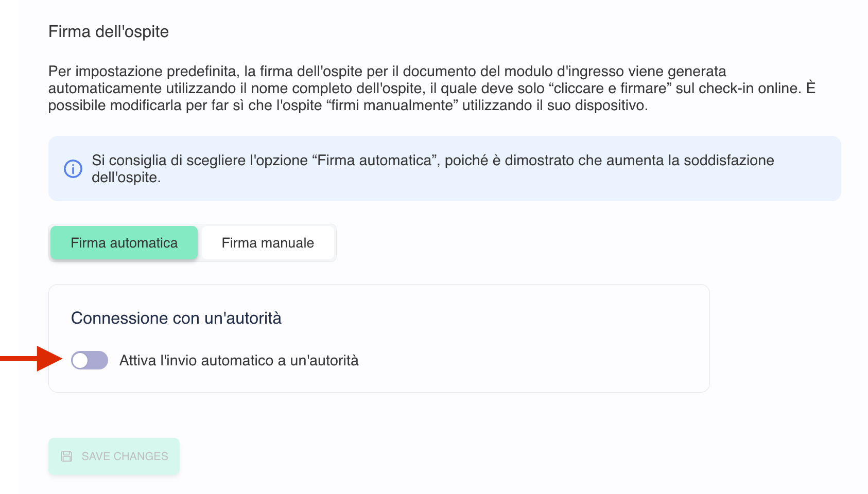Click the 'Firma dell'ospite' section heading

tap(109, 31)
